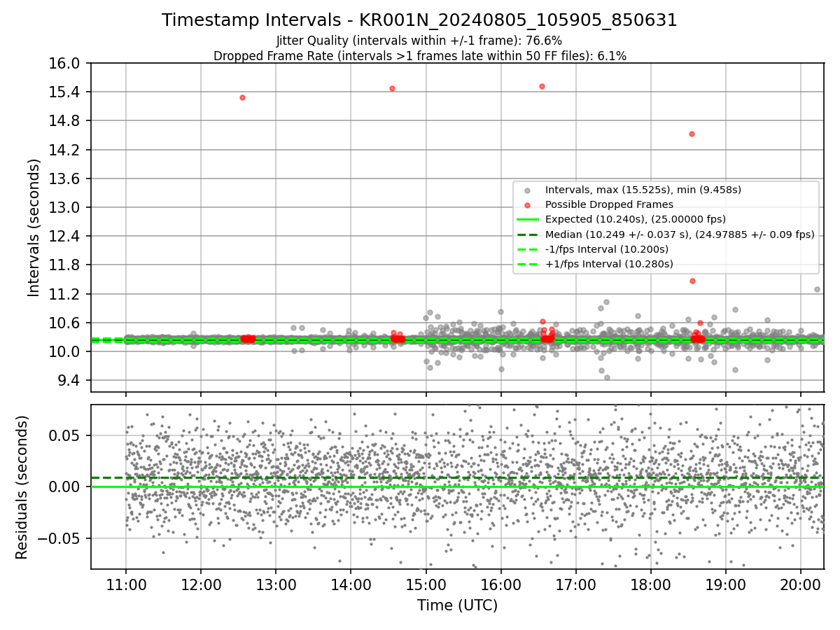Image resolution: width=840 pixels, height=630 pixels.
Task: Click the plot title 'Timestamp Intervals - KR001N_20240805_105905_850631'
Action: 419,20
